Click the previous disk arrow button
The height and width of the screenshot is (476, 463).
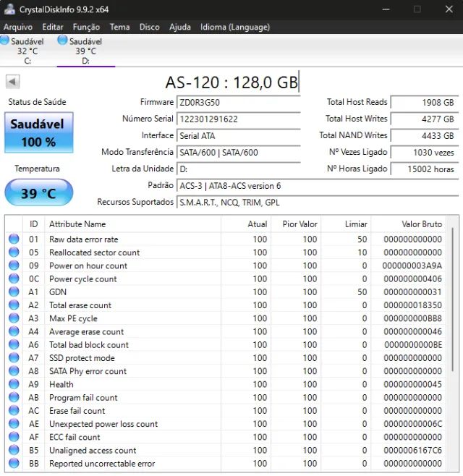point(13,82)
